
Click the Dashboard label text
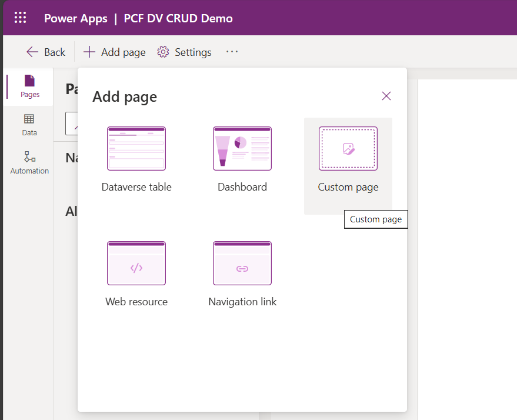point(242,187)
